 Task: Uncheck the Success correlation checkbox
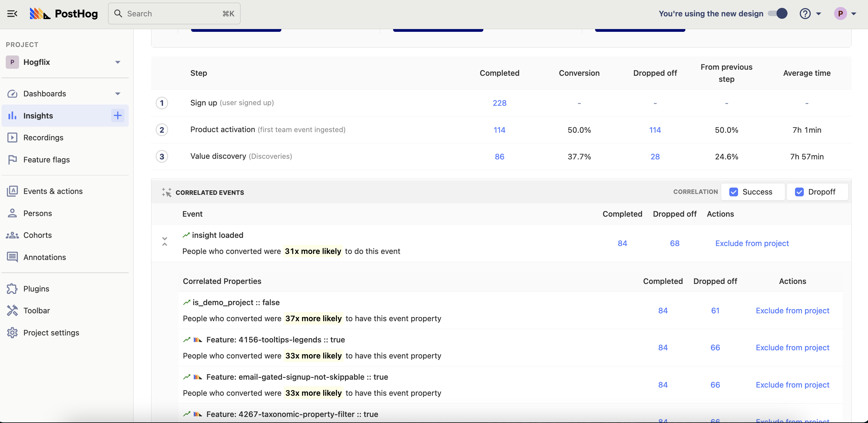coord(734,192)
